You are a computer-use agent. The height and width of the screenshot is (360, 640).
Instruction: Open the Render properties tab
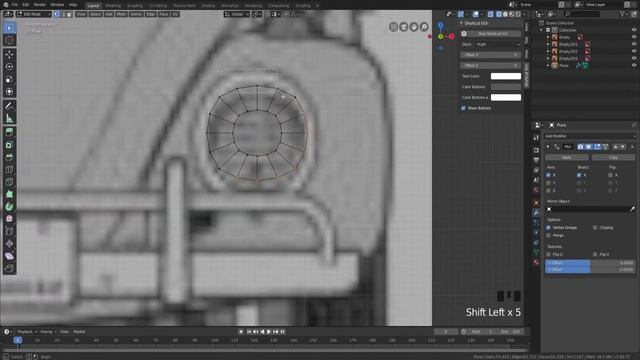pyautogui.click(x=536, y=150)
